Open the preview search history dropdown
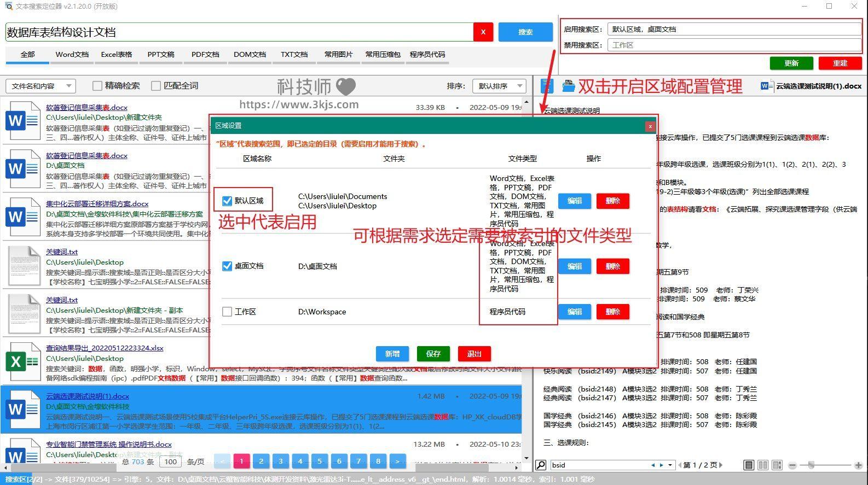Image resolution: width=868 pixels, height=485 pixels. point(670,465)
